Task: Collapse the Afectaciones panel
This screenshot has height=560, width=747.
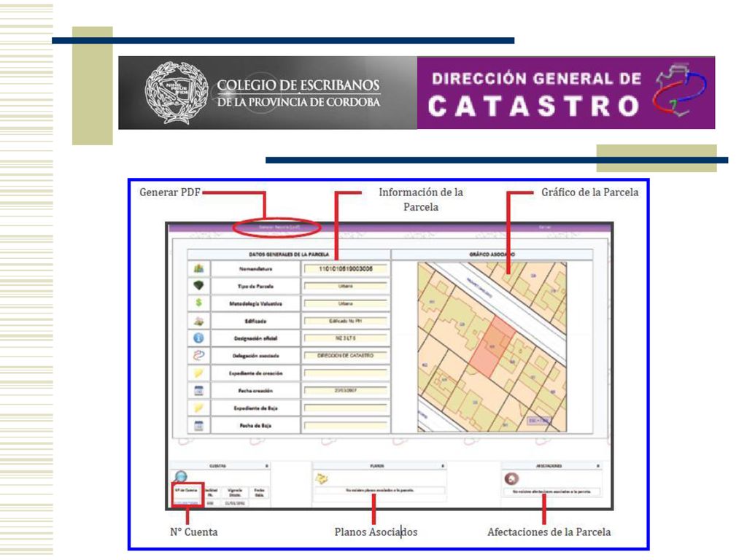Action: coord(598,466)
